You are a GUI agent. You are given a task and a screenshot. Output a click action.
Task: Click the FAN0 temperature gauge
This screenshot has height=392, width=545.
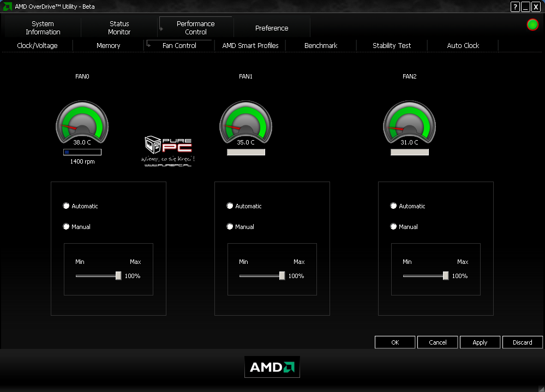82,122
